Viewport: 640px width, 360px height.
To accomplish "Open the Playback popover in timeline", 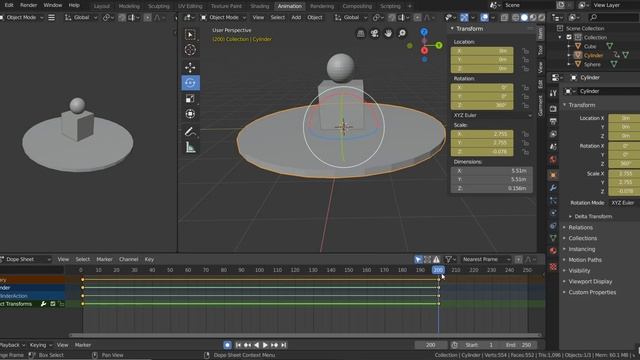I will pyautogui.click(x=12, y=345).
